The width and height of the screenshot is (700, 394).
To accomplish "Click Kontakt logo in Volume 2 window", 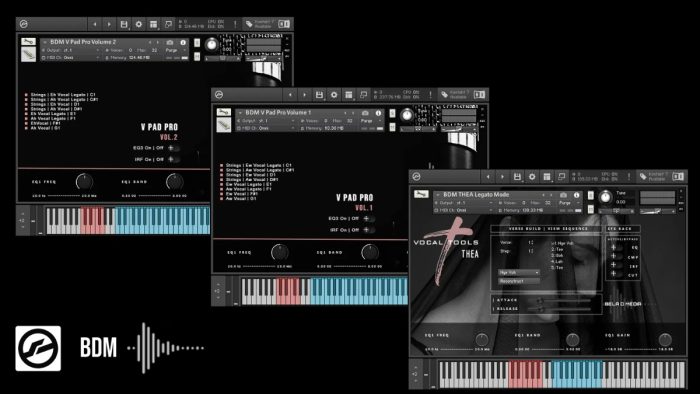I will click(24, 24).
